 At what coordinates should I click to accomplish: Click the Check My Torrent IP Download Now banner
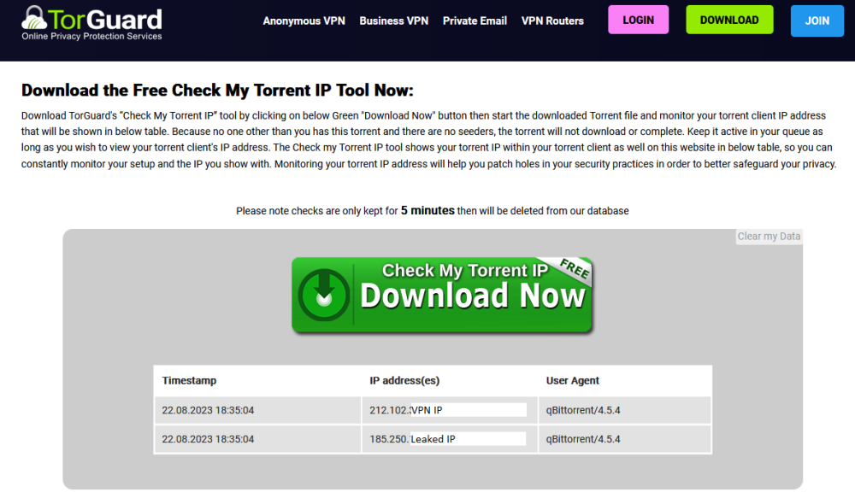coord(442,295)
